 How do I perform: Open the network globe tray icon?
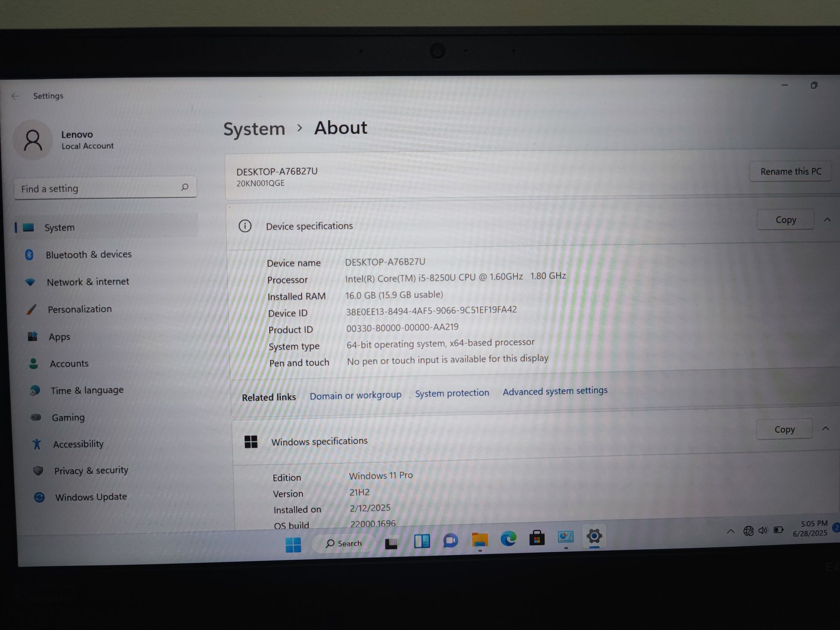click(x=748, y=531)
